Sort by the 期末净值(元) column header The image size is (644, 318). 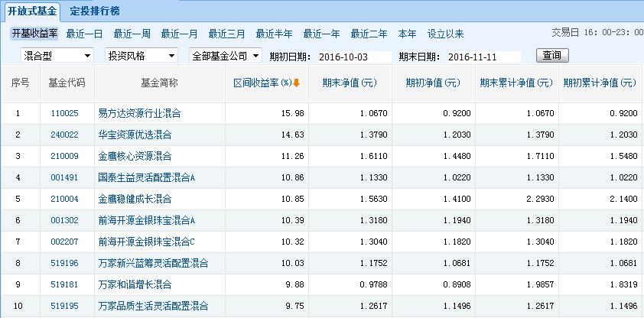[x=350, y=83]
